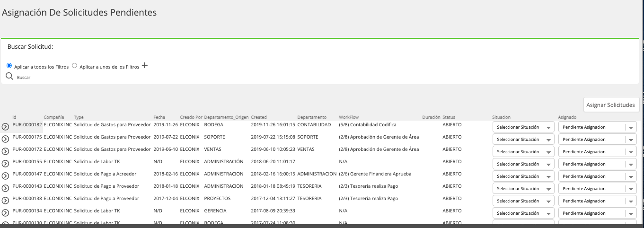Open row arrow icon for PUR-0000143

click(6, 188)
